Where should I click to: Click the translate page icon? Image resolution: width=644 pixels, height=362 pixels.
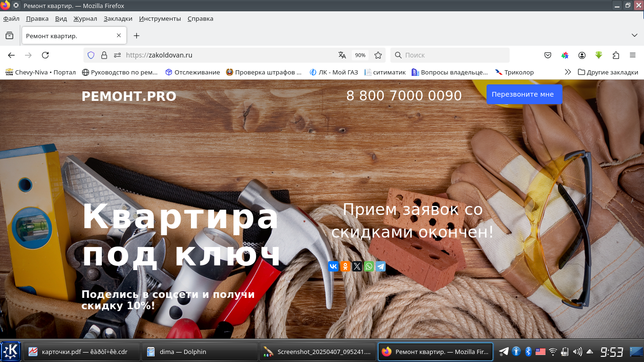[342, 55]
